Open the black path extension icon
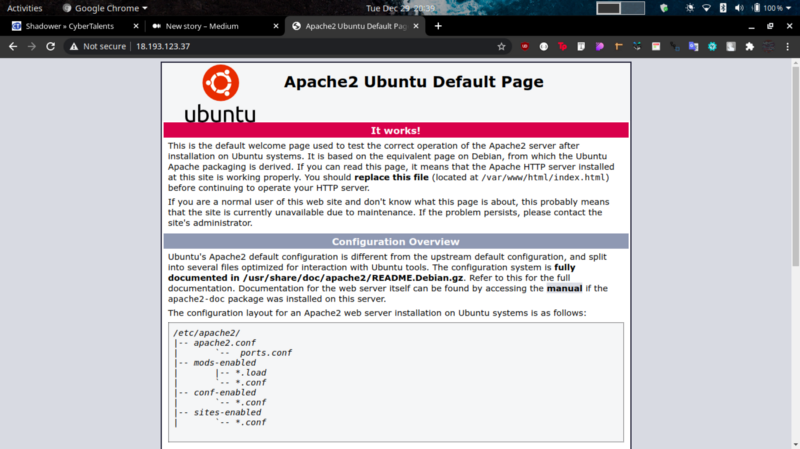 (x=674, y=46)
